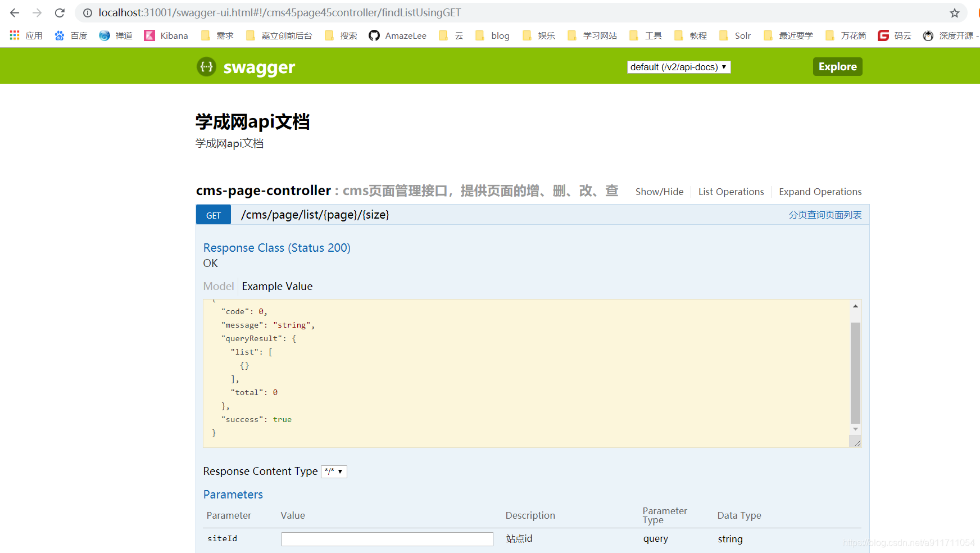Open the 教程 bookmark folder
The image size is (980, 553).
[x=691, y=35]
